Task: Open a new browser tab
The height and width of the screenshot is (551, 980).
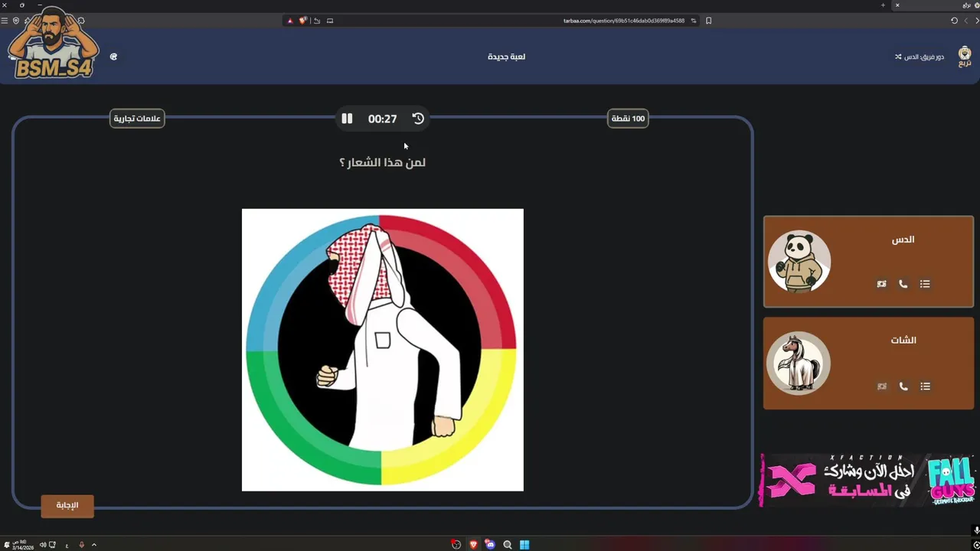Action: 883,5
